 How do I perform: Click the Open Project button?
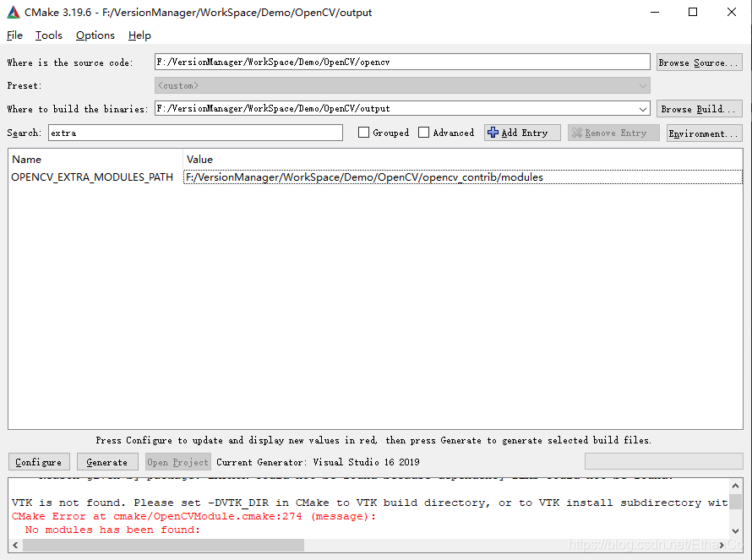point(178,462)
